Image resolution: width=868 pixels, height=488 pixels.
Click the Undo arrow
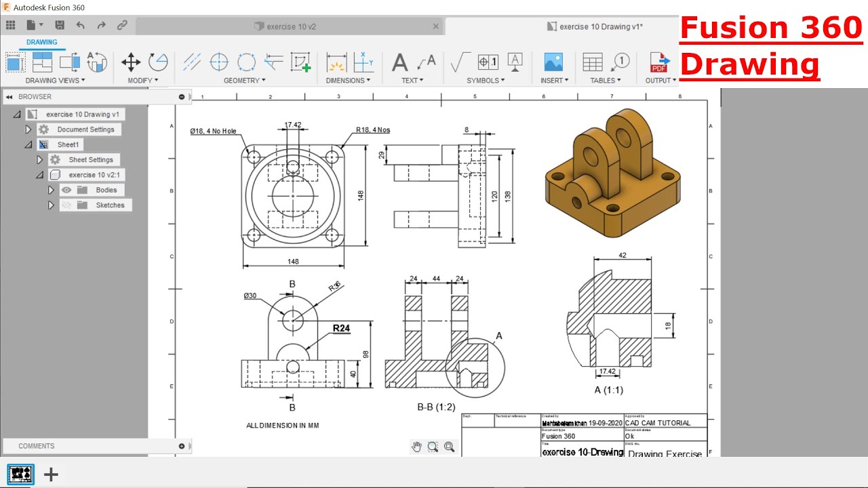(81, 25)
